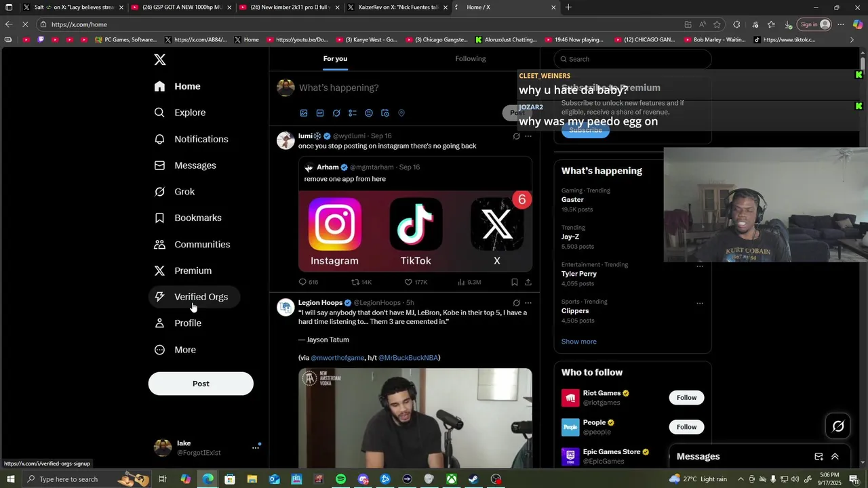Go to Messages in the sidebar
Viewport: 868px width, 488px height.
[186, 165]
